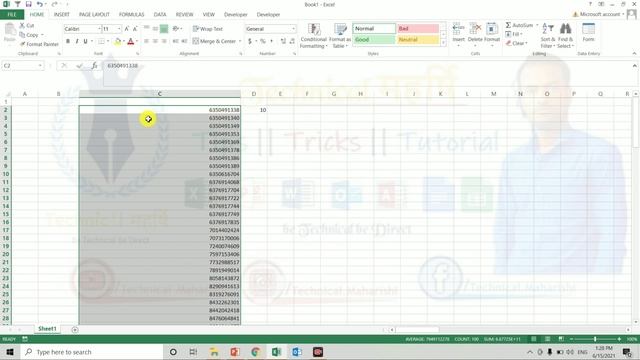This screenshot has height=360, width=640.
Task: Click the Microsoft account sign-in link
Action: (x=600, y=14)
